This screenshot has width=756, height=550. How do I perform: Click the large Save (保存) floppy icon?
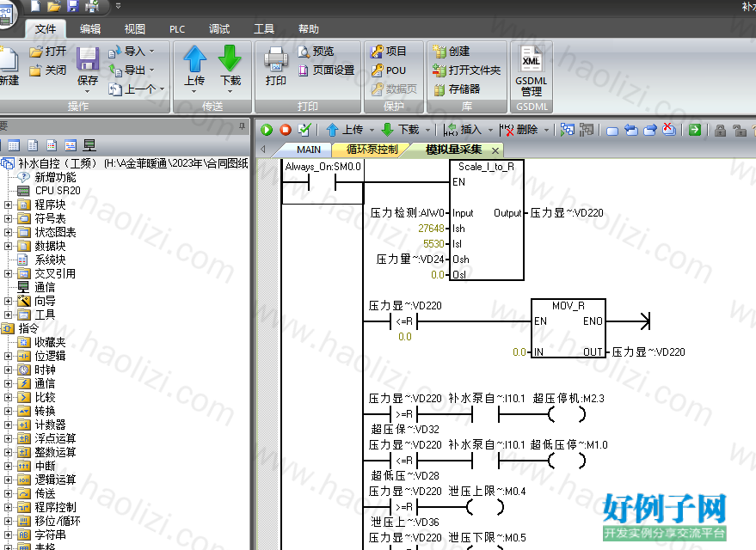pos(88,59)
